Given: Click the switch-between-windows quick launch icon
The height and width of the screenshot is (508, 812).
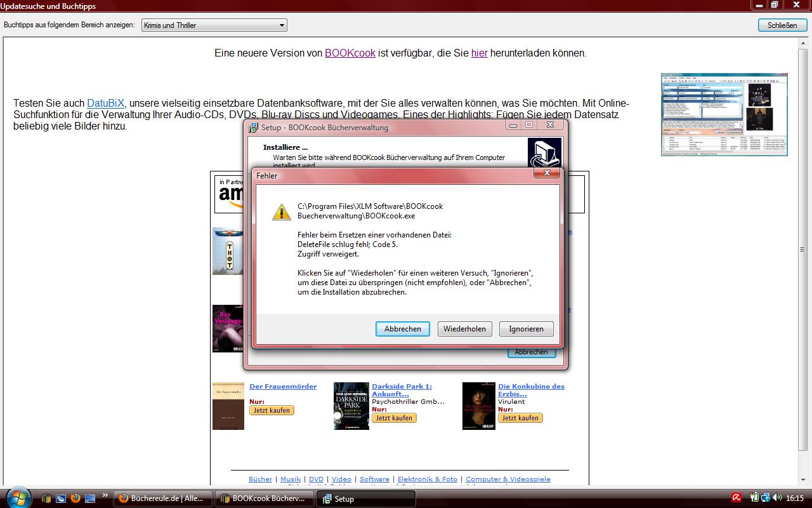Looking at the screenshot, I should click(x=61, y=498).
